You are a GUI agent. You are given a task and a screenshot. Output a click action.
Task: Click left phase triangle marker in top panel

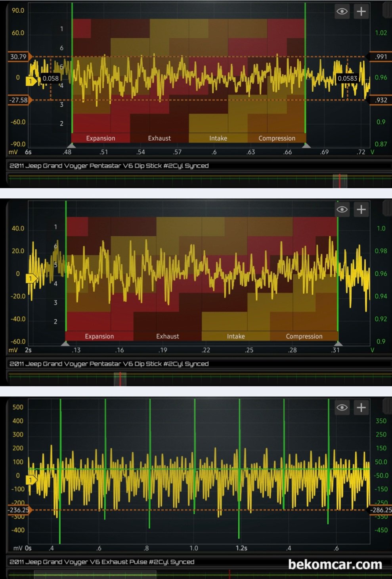point(72,146)
